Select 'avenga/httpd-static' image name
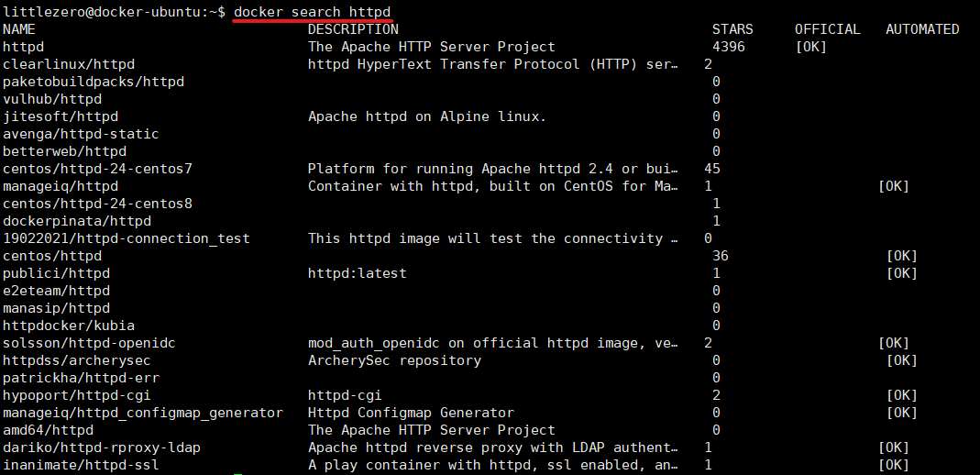 [82, 135]
